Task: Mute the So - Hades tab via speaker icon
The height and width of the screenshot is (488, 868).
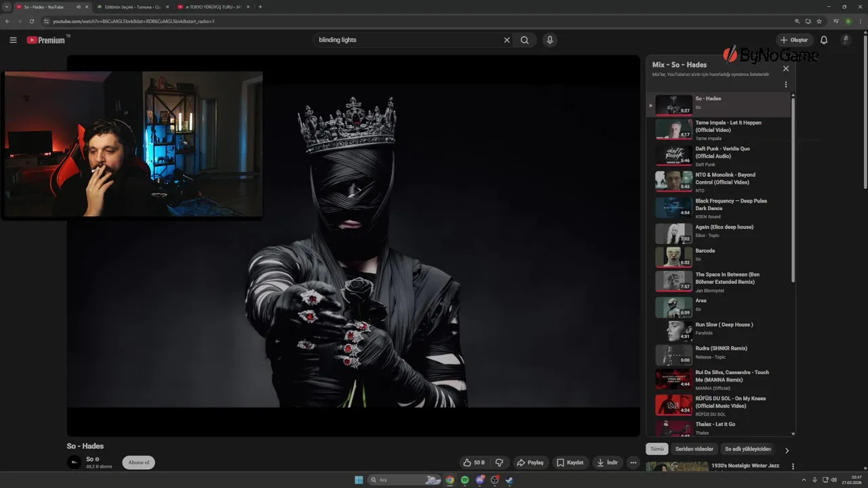Action: coord(79,7)
